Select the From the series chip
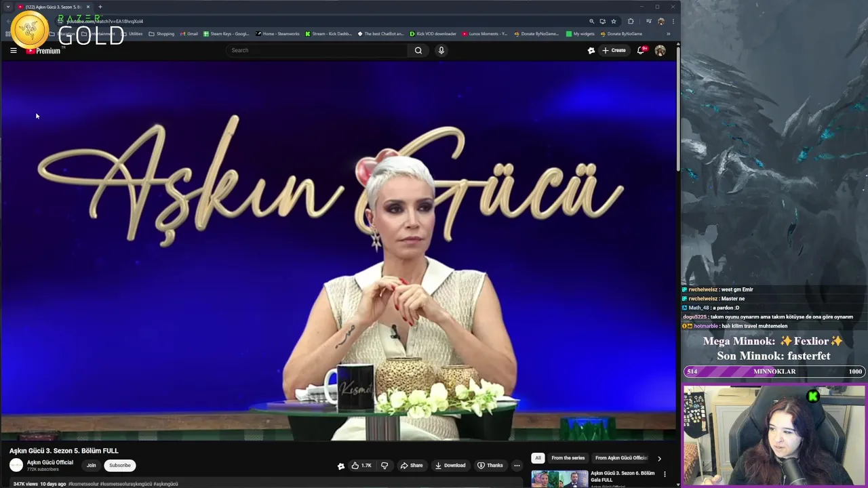The image size is (868, 488). tap(568, 458)
